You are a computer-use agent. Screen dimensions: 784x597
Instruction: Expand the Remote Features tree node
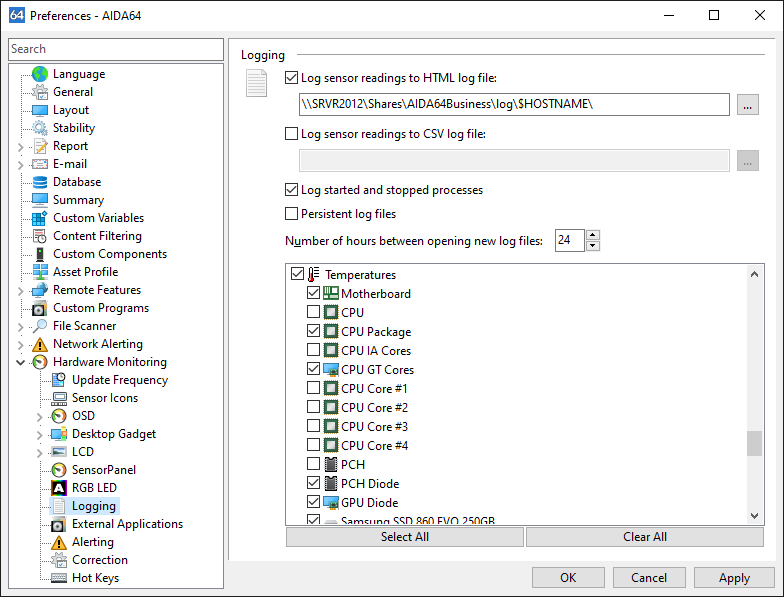click(x=20, y=291)
